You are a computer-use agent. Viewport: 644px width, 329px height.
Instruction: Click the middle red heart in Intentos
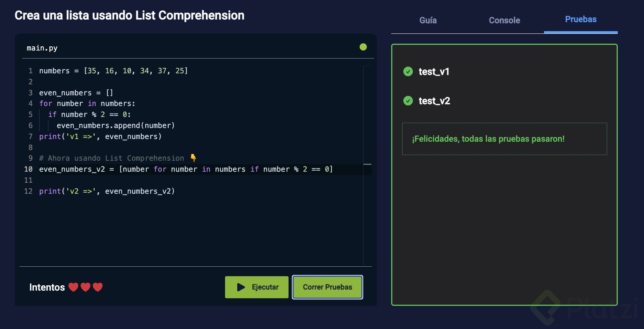tap(86, 287)
